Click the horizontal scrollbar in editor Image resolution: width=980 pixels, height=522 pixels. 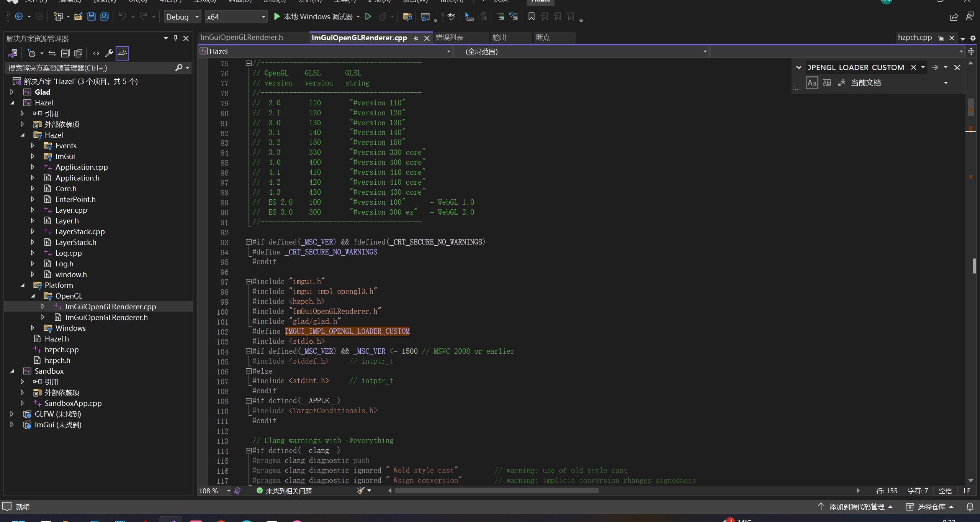click(x=496, y=491)
